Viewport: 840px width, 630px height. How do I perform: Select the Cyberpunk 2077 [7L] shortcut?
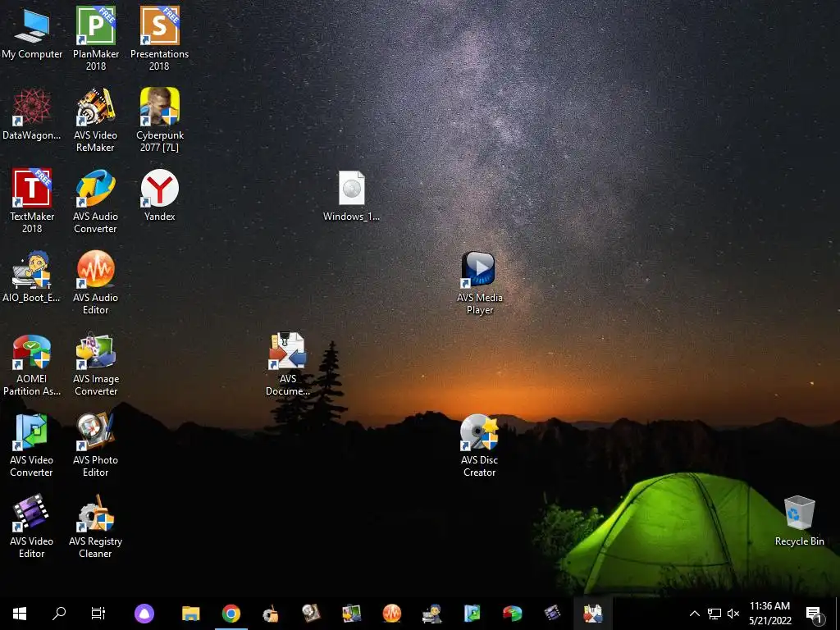coord(160,120)
